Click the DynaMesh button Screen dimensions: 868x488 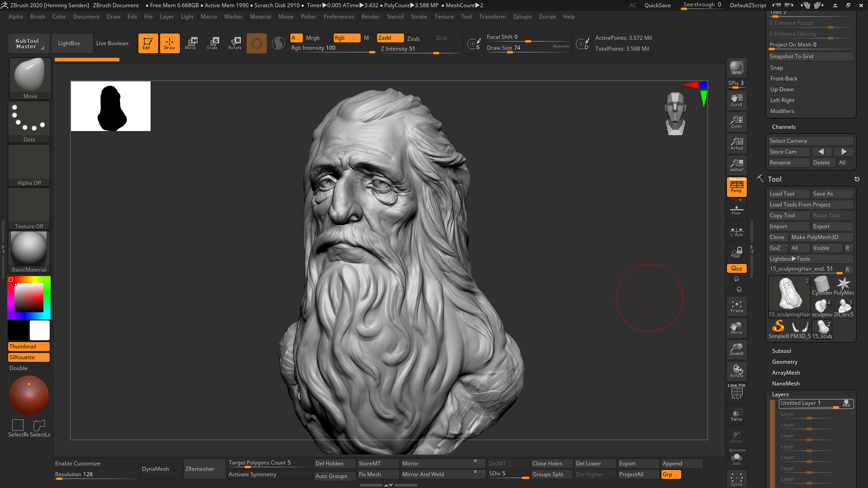(161, 469)
